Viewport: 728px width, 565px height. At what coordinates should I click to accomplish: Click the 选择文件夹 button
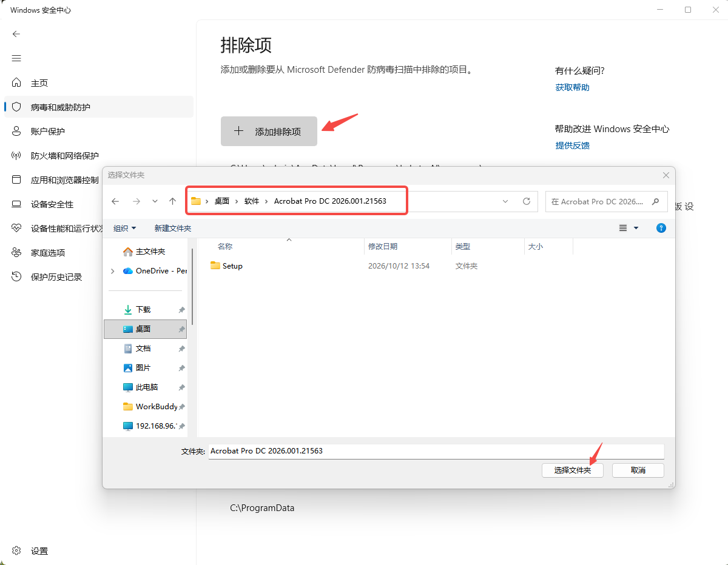click(573, 470)
